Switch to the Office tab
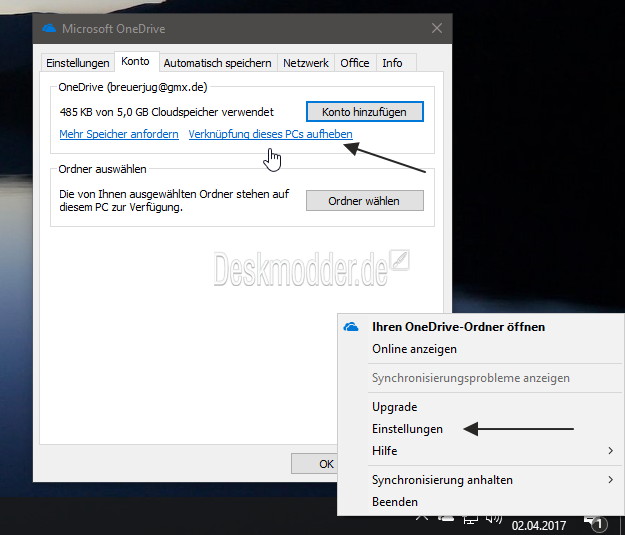625x535 pixels. (x=355, y=63)
